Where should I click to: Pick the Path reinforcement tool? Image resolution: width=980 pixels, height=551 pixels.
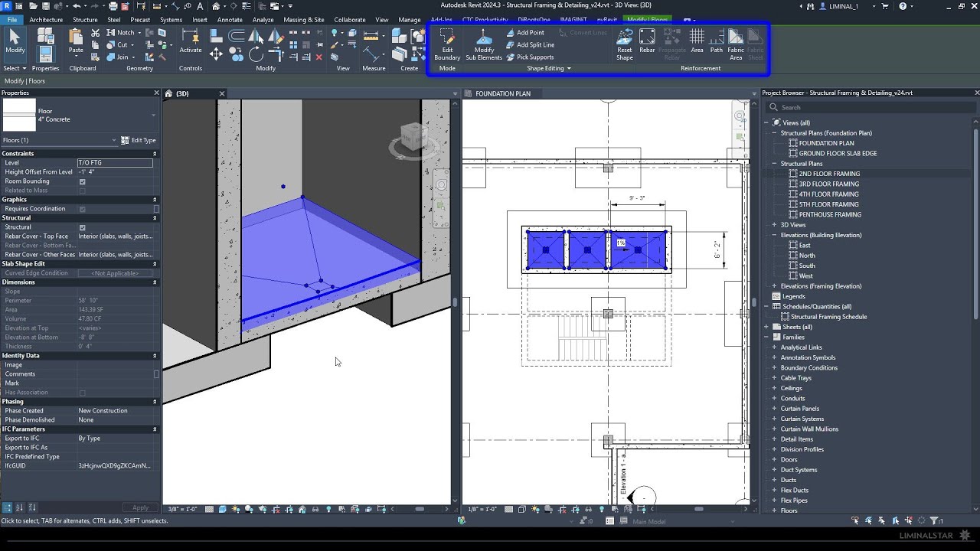(x=716, y=42)
